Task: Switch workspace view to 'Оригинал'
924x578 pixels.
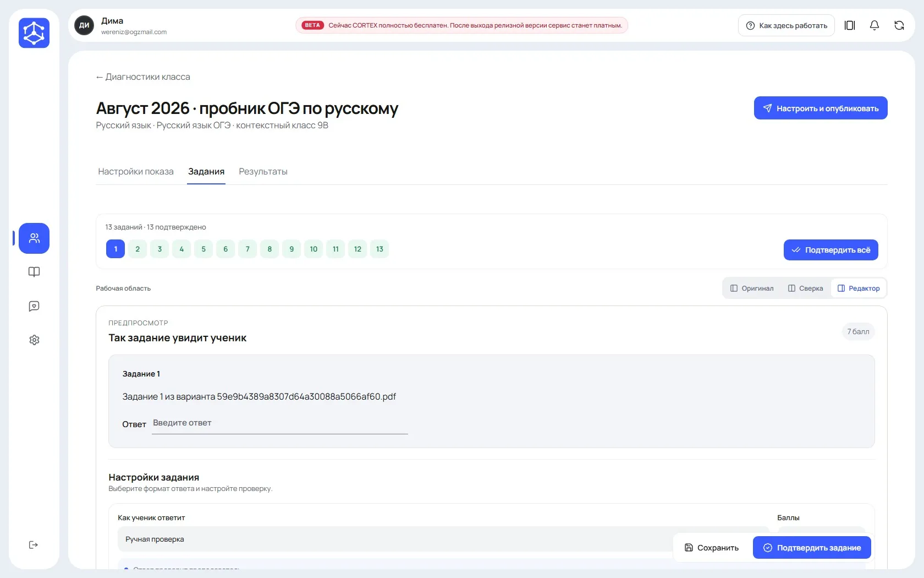Action: 751,288
